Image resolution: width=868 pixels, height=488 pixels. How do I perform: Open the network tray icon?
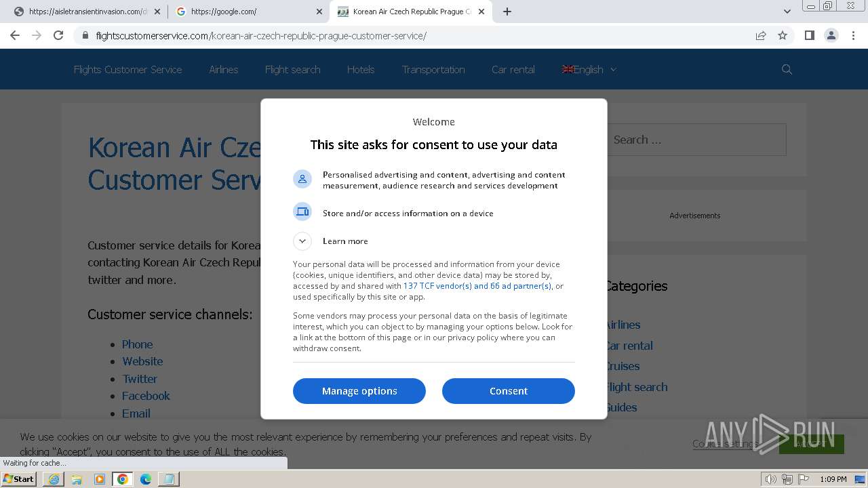[x=787, y=479]
